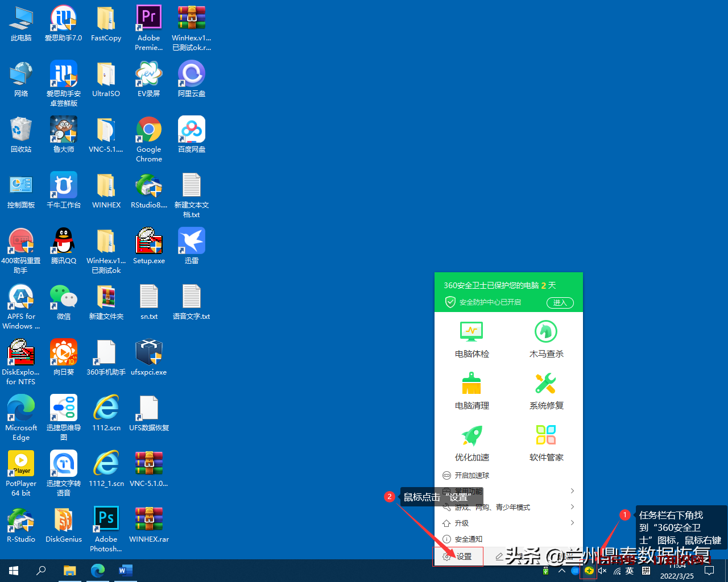
Task: Open the 升级 upgrade menu item
Action: pyautogui.click(x=461, y=523)
